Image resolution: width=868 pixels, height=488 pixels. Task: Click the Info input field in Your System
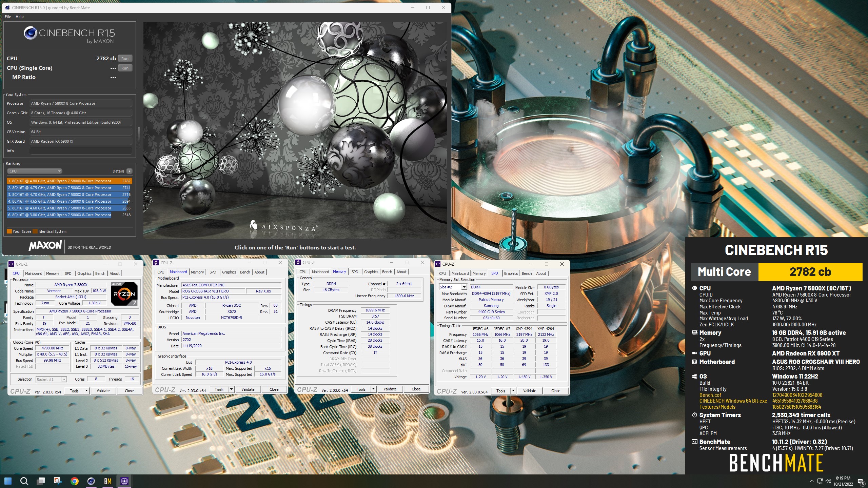coord(81,151)
